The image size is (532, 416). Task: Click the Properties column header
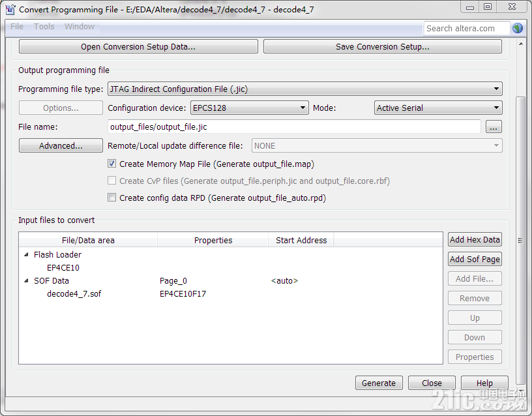pyautogui.click(x=213, y=240)
